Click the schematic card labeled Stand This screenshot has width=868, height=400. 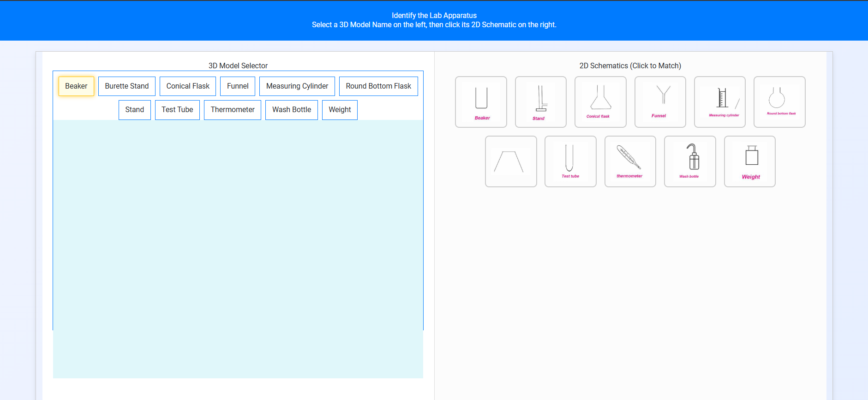tap(540, 102)
